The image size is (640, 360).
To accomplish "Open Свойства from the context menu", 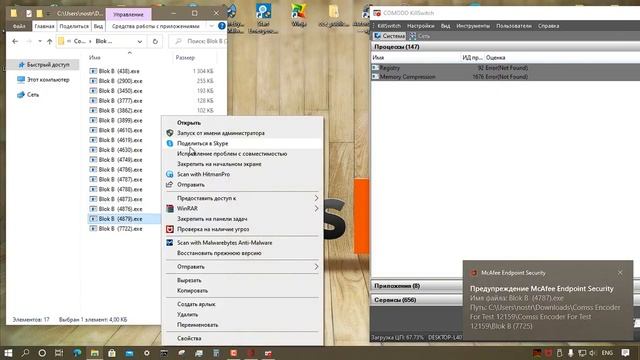I will pos(189,338).
